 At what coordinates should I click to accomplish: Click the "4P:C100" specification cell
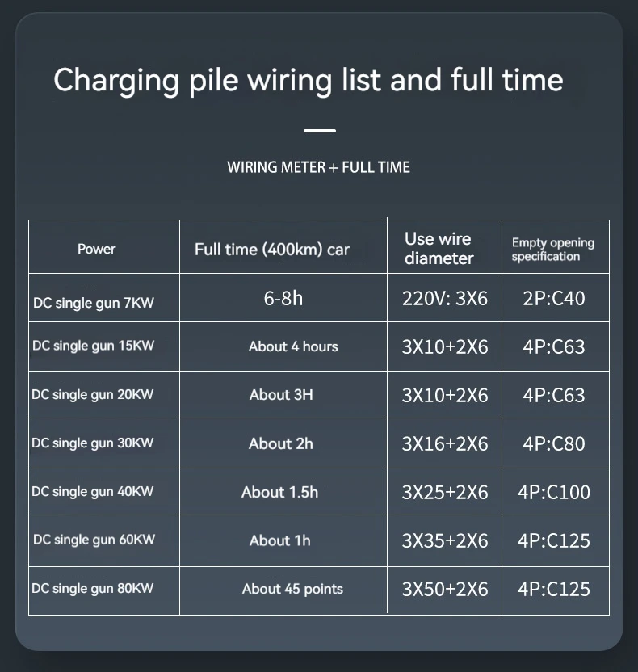[554, 492]
